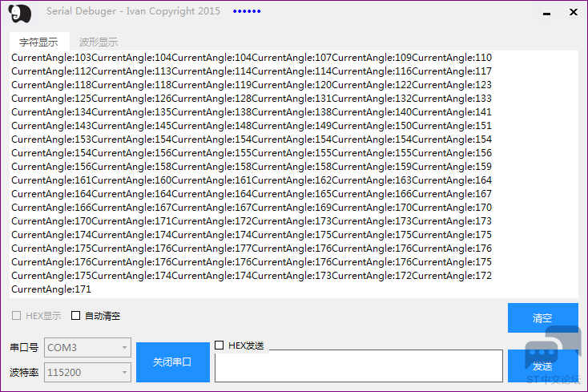
Task: Switch to the 字符显示 tab
Action: point(38,42)
